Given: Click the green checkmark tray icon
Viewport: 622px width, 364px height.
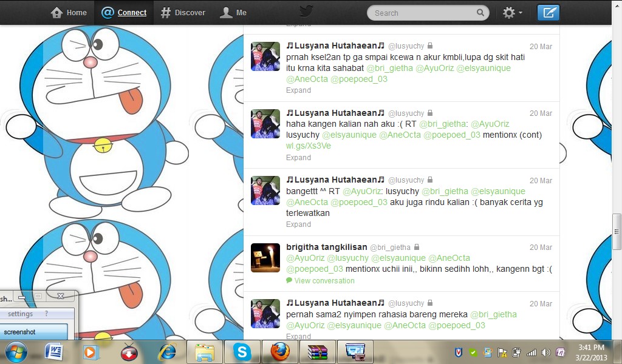Looking at the screenshot, I should point(473,352).
